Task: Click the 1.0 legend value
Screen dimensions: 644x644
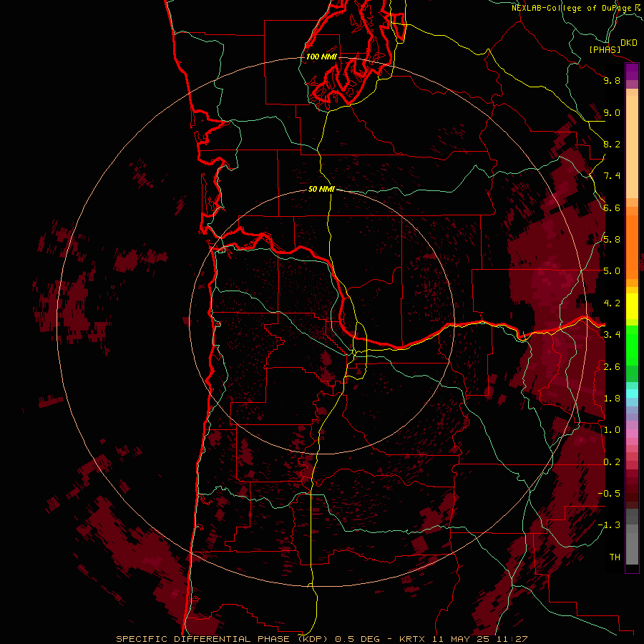Action: click(612, 430)
